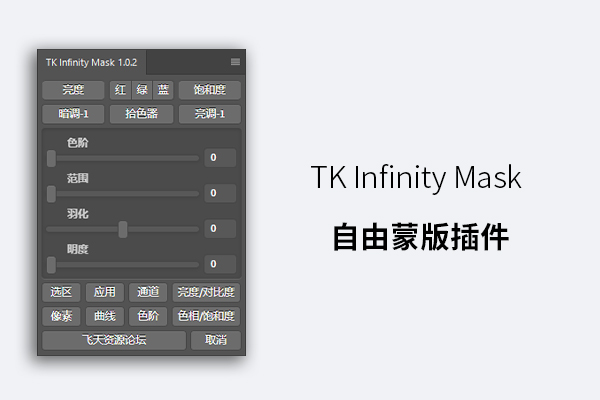Click the 亮度/对比度 button
Image resolution: width=600 pixels, height=400 pixels.
pyautogui.click(x=206, y=292)
